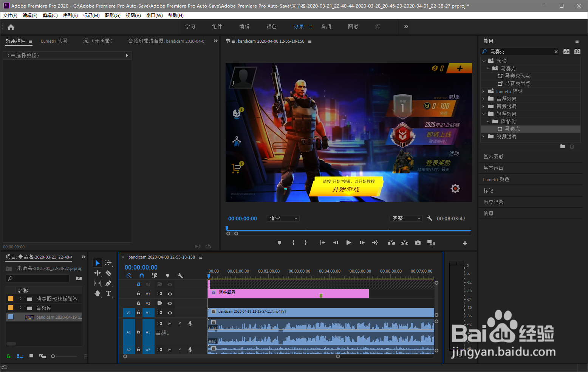Click the Home icon in workspace bar
Viewport: 588px width, 372px height.
click(x=11, y=27)
